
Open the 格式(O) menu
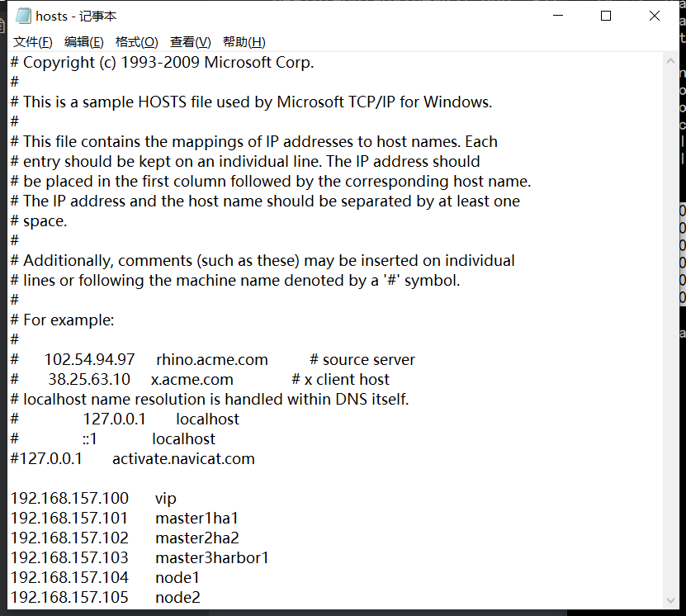click(x=136, y=42)
